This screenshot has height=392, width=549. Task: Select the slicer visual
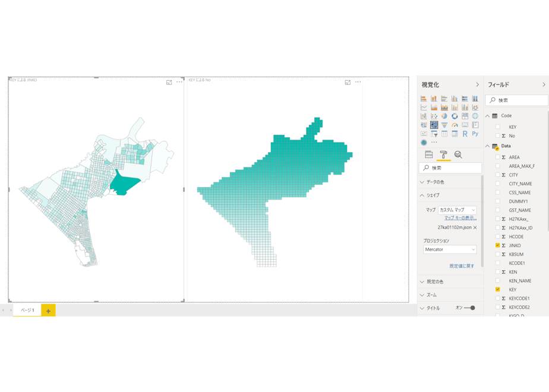[x=434, y=134]
